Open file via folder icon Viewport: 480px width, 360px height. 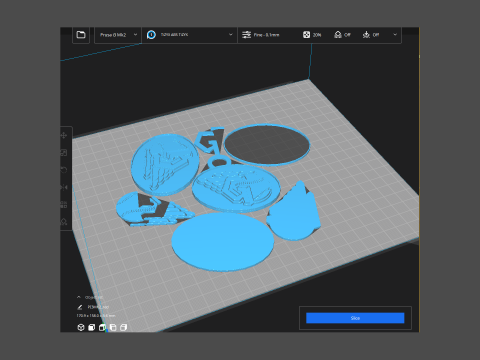81,35
